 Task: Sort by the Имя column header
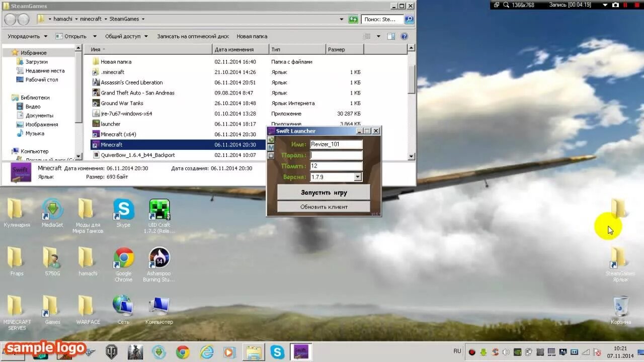click(x=148, y=49)
